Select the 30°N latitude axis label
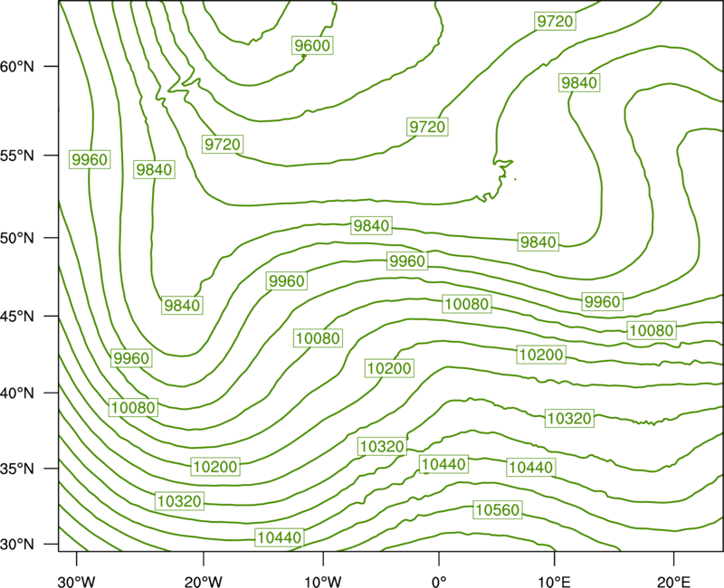The width and height of the screenshot is (724, 588). pos(17,545)
